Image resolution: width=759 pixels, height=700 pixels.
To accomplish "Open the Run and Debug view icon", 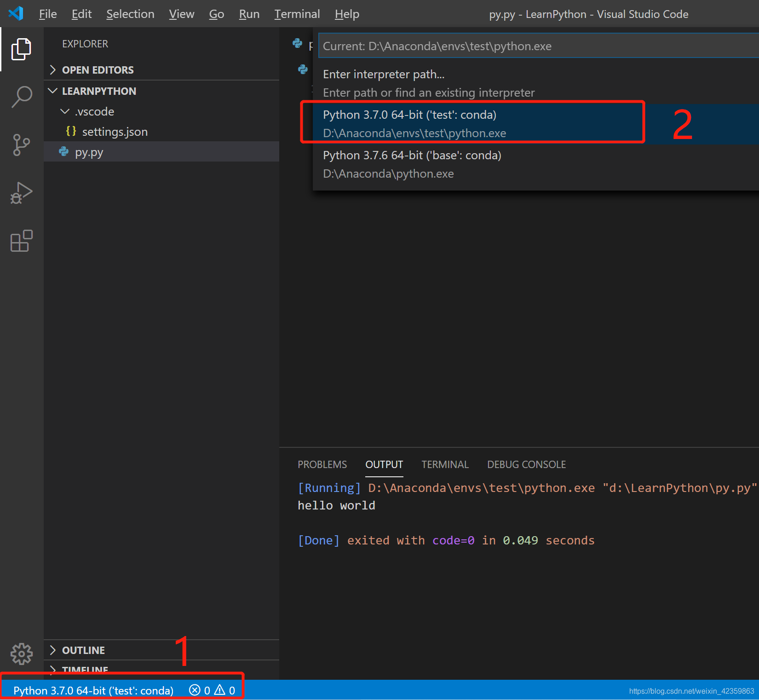I will click(x=21, y=193).
